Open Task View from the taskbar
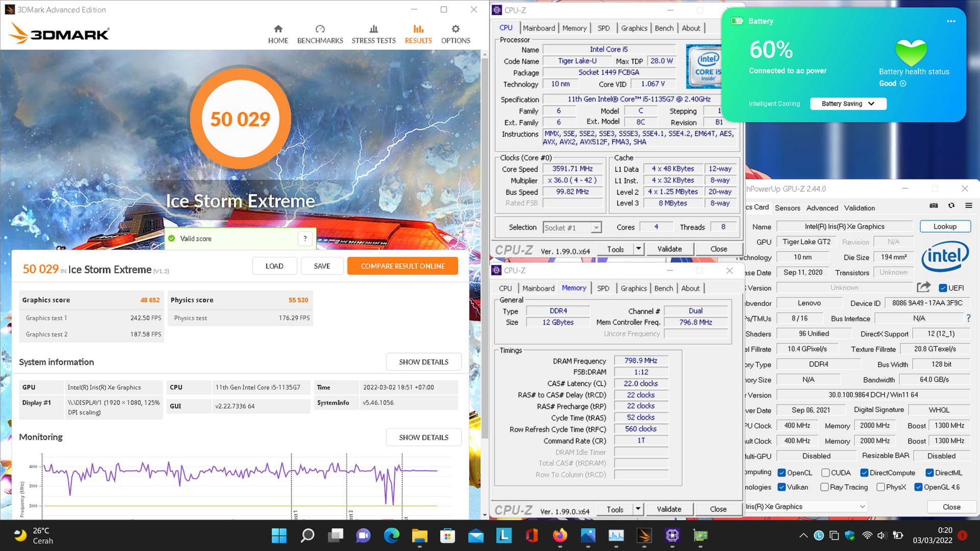Viewport: 980px width, 551px height. click(x=335, y=535)
